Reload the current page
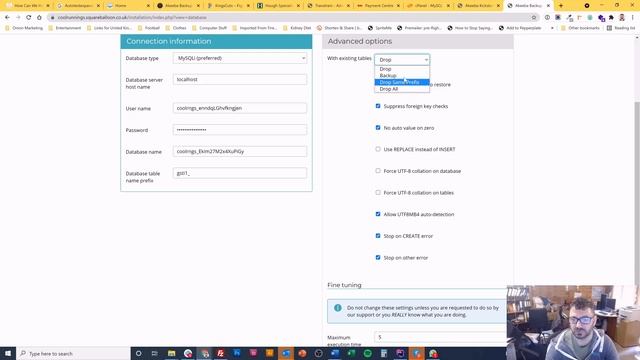The image size is (640, 360). [x=29, y=18]
